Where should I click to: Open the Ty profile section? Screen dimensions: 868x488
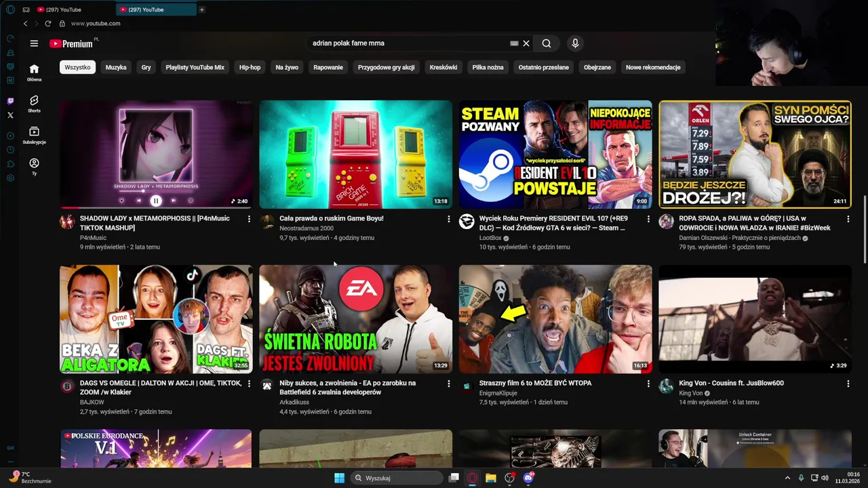pyautogui.click(x=34, y=167)
